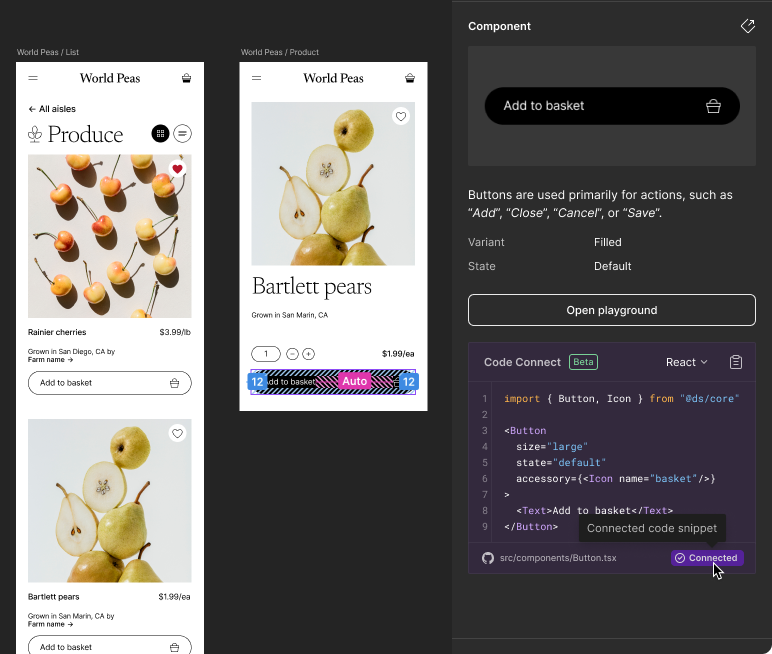Click the Rainier cherries item name
Screen dimensions: 772x654
[57, 332]
